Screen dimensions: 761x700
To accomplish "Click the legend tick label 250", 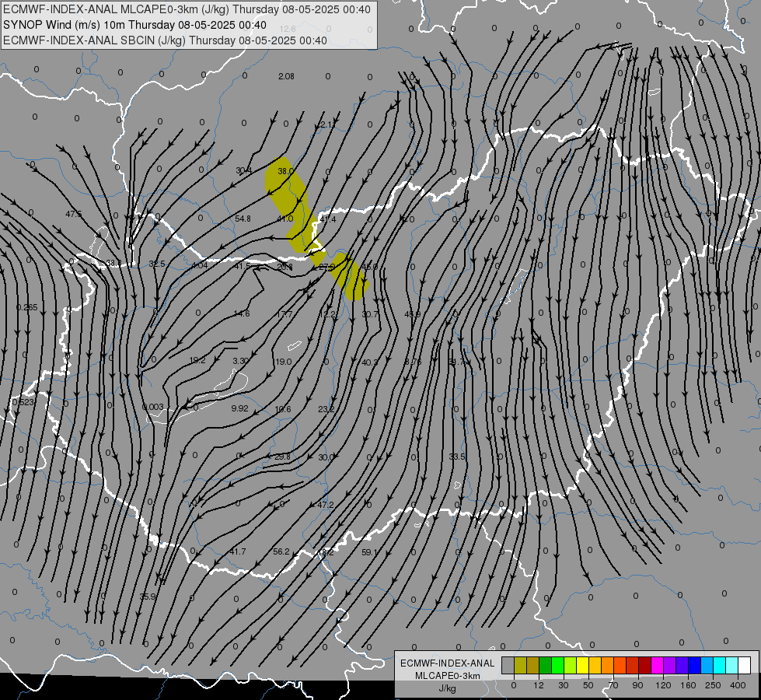I will (713, 685).
